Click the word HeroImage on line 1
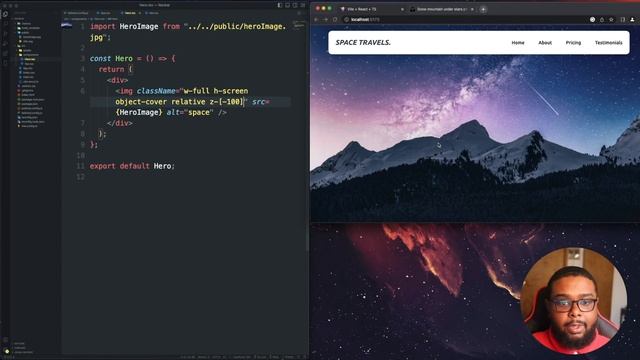Screen dimensions: 640x360 [x=139, y=27]
